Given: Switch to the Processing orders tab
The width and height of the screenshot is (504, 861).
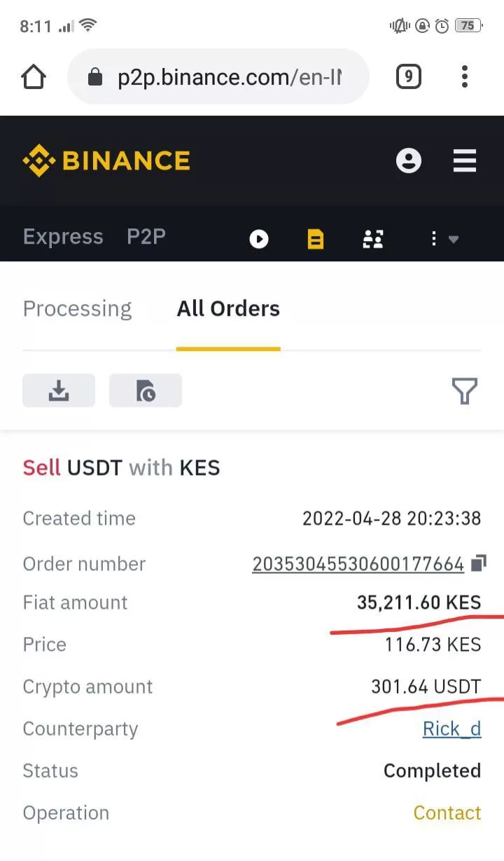Looking at the screenshot, I should point(77,309).
